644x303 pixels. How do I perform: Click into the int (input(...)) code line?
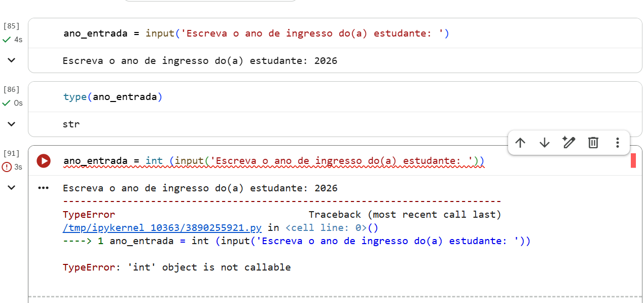click(x=274, y=161)
